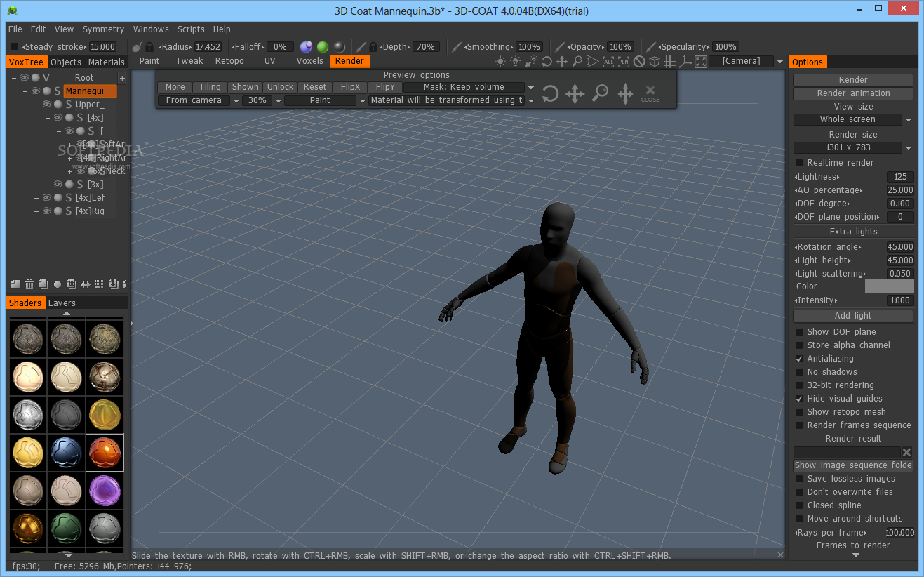Click the Add light button

tap(853, 316)
